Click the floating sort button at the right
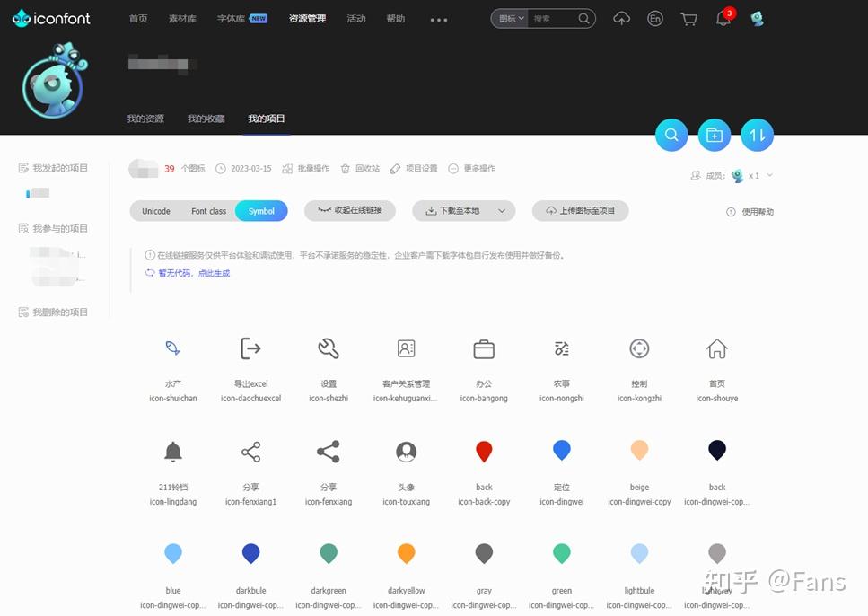Screen dimensions: 868x616 point(757,135)
